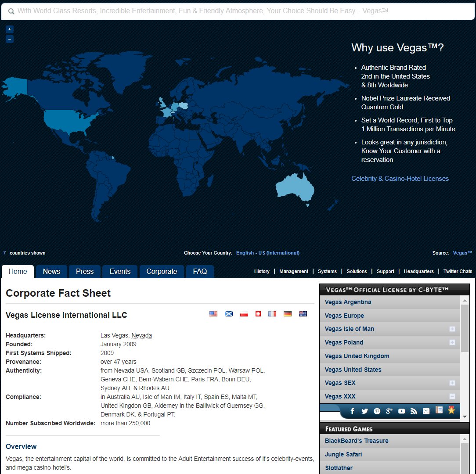Select the United States flag icon
Screen dimensions: 476x474
(x=213, y=314)
